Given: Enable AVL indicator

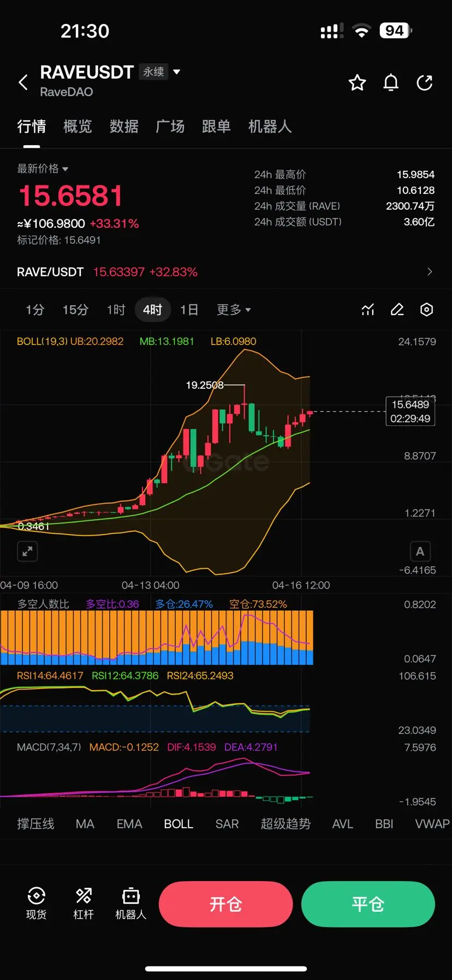Looking at the screenshot, I should pyautogui.click(x=343, y=824).
